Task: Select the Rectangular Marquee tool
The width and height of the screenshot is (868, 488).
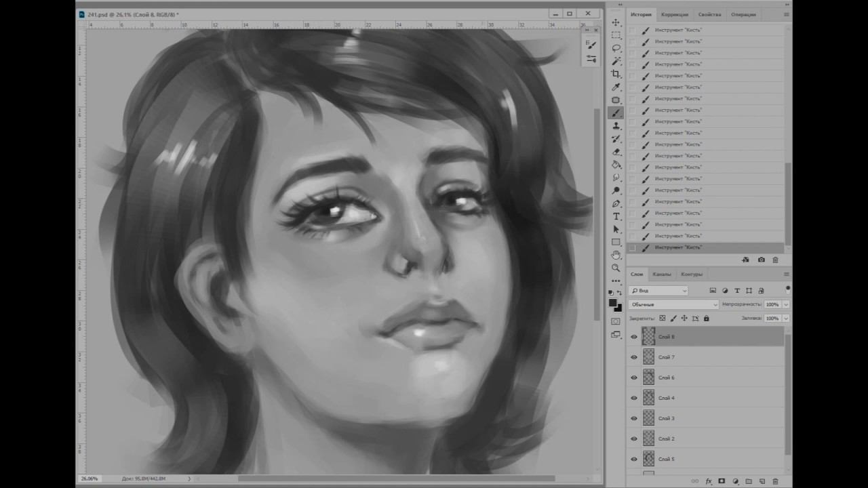Action: coord(616,35)
